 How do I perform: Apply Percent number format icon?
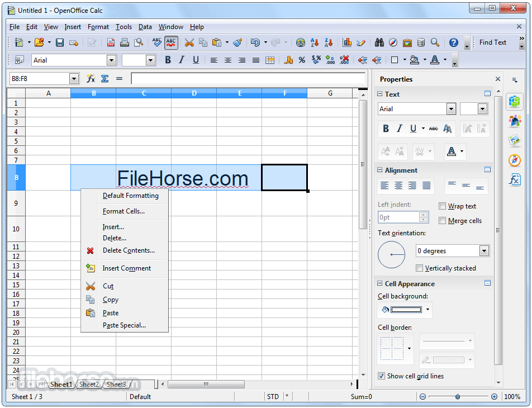[302, 60]
